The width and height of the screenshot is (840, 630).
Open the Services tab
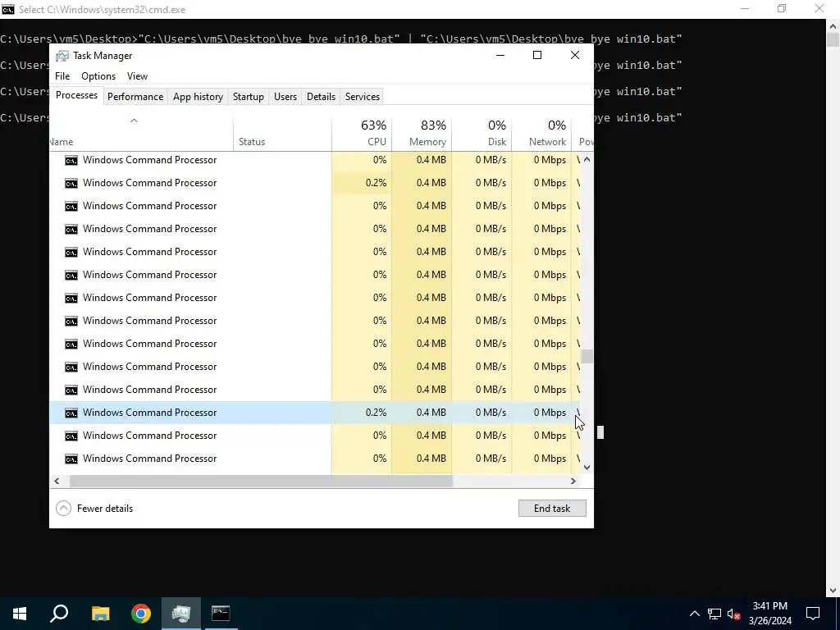[362, 97]
